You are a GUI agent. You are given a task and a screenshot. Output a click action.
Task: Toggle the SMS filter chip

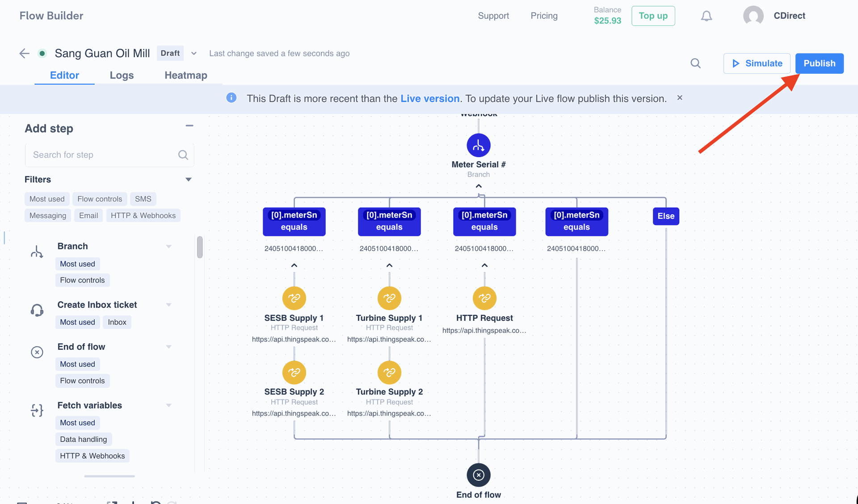[x=143, y=199]
